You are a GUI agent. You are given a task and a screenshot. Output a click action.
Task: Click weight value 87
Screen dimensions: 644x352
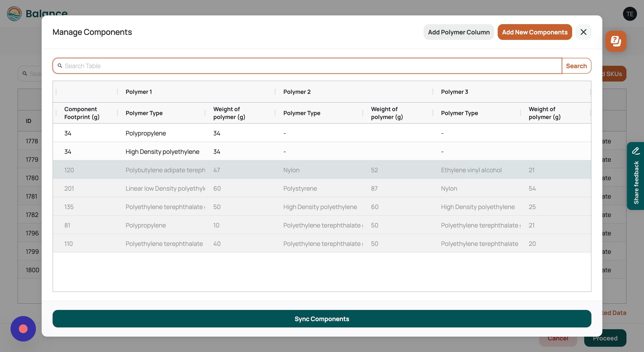pos(374,188)
